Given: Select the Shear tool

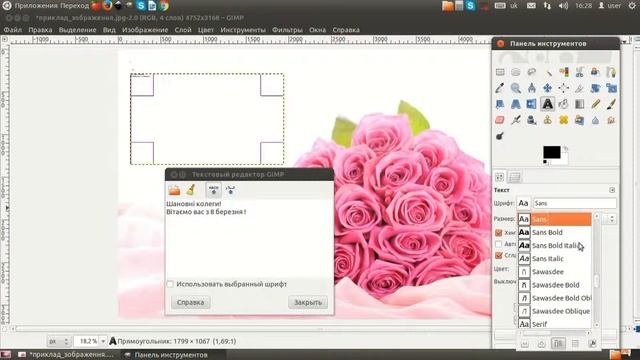Looking at the screenshot, I should [x=500, y=104].
